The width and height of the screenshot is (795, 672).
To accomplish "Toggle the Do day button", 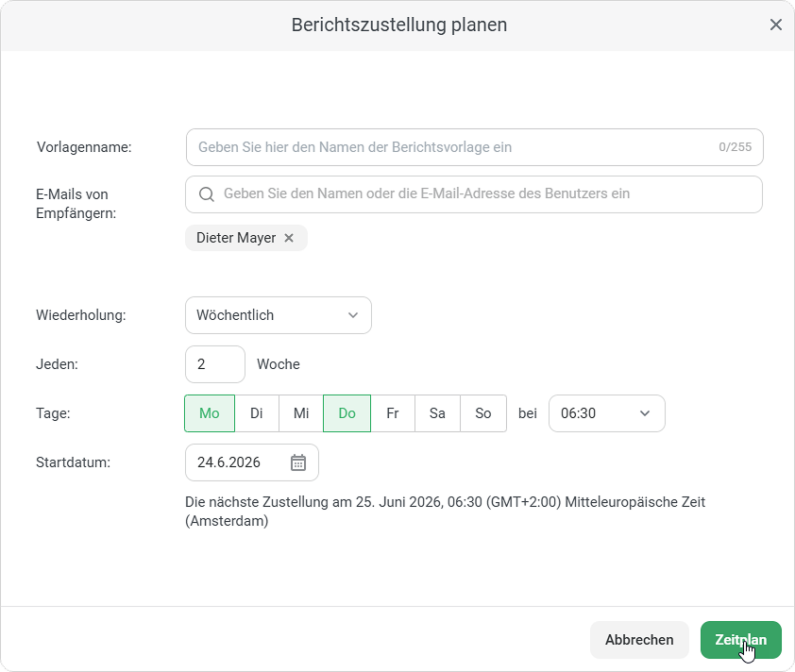I will 347,413.
